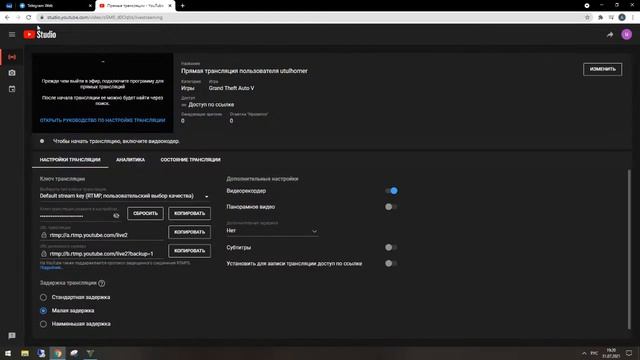640x360 pixels.
Task: Click lock icon next to rtmp://a.rtmp.youtube.com/live2
Action: click(x=44, y=235)
